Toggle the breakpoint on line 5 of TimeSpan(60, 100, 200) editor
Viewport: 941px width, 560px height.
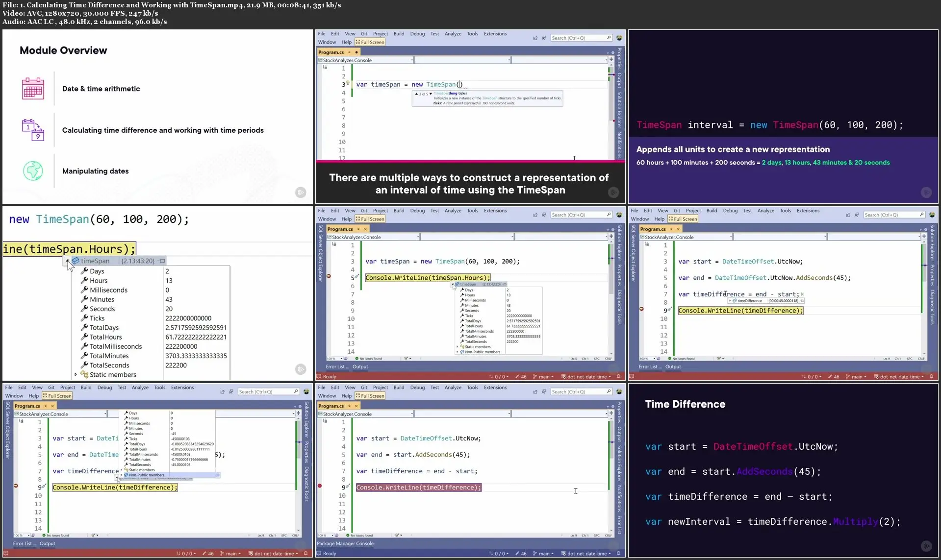[x=329, y=276]
